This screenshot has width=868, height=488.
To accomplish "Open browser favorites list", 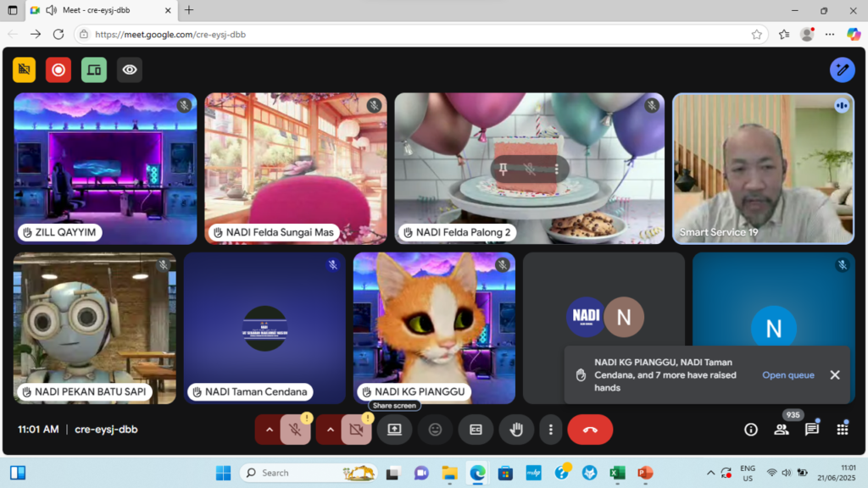I will coord(784,34).
